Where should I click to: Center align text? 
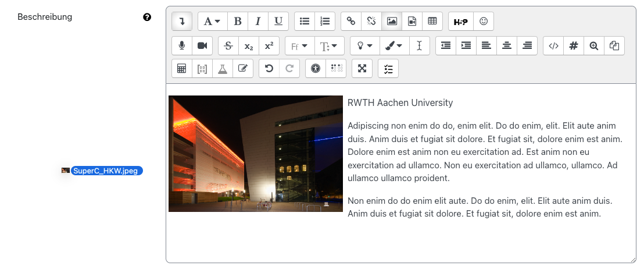[x=507, y=45]
